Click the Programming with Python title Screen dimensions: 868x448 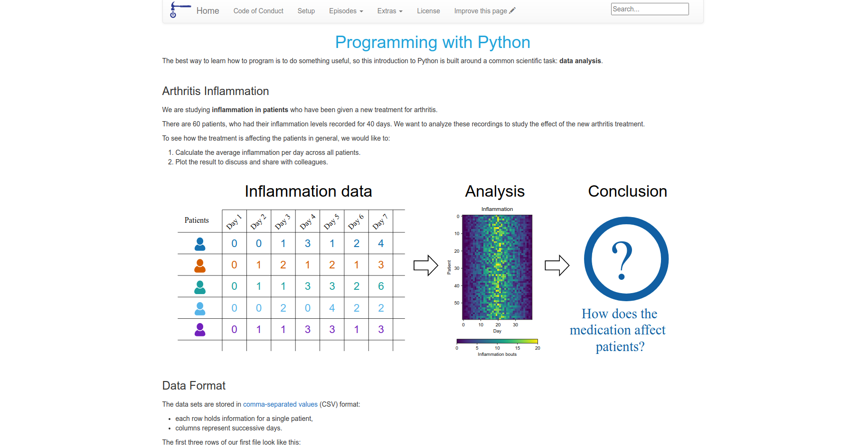tap(433, 42)
